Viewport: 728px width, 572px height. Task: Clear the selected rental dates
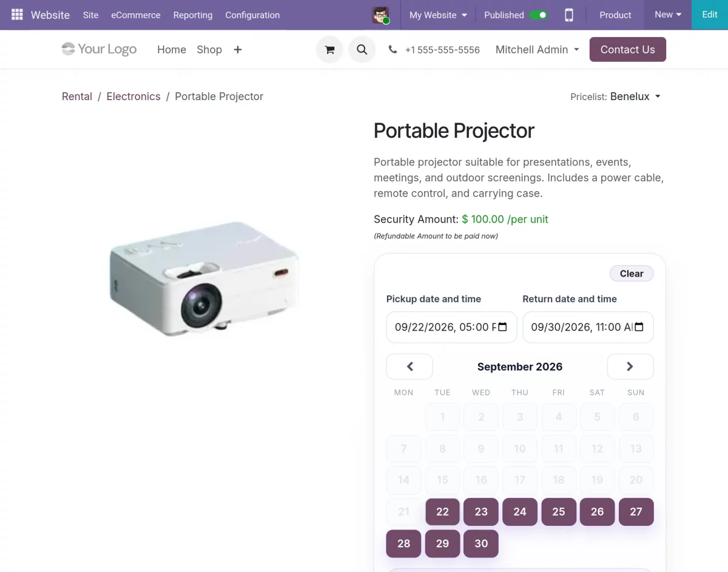(x=632, y=274)
